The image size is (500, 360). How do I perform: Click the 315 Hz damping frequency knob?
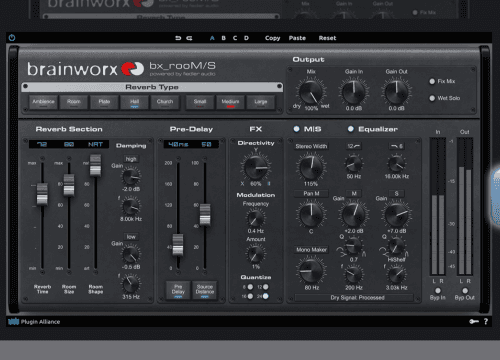(131, 284)
